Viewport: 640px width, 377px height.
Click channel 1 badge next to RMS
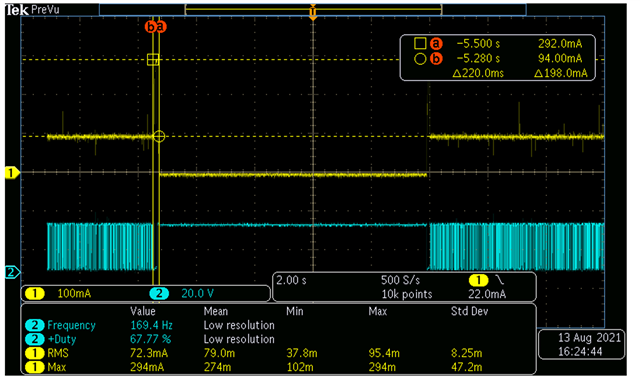tap(35, 353)
